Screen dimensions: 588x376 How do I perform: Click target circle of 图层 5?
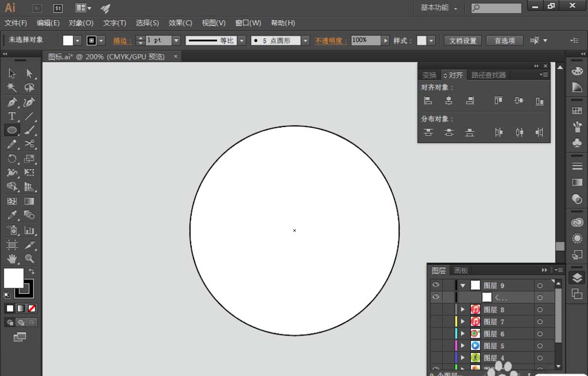point(540,345)
